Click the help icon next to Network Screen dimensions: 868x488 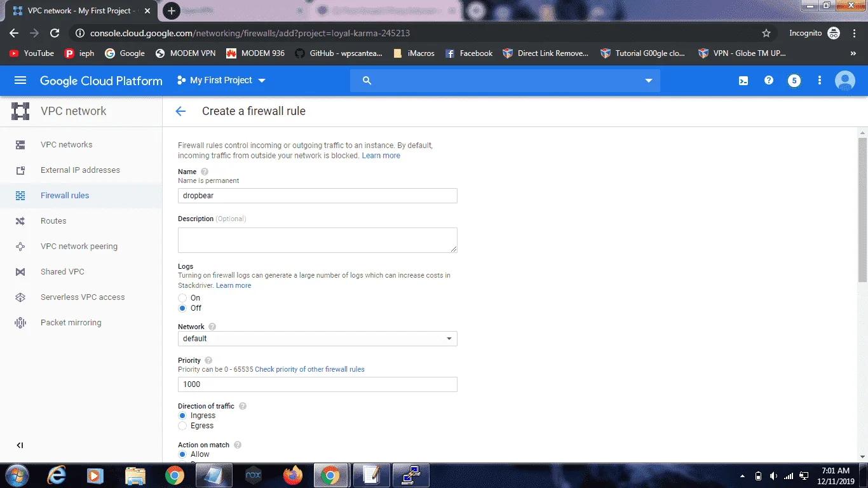tap(212, 327)
